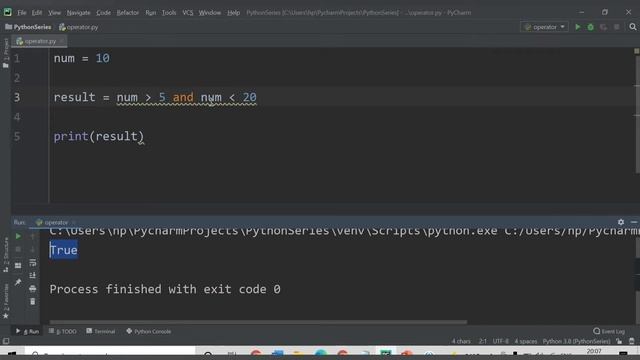Screen dimensions: 640x360
Task: Open the Code menu
Action: tap(103, 13)
